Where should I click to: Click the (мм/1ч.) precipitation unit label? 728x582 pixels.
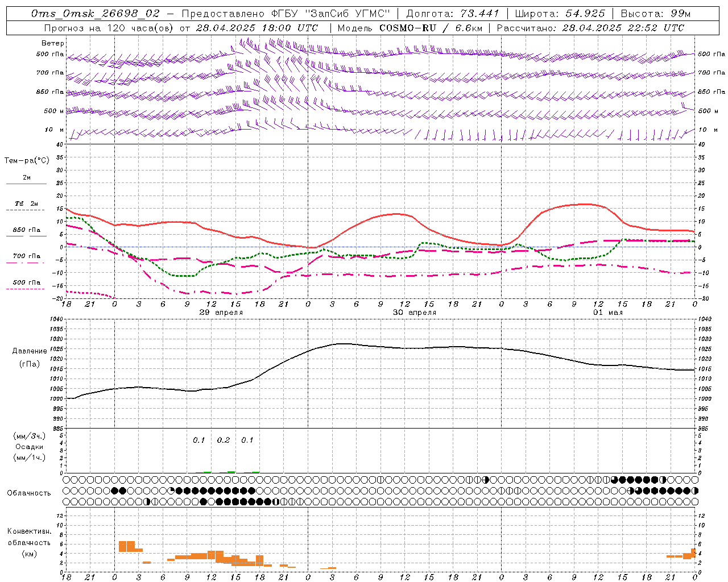click(x=30, y=458)
